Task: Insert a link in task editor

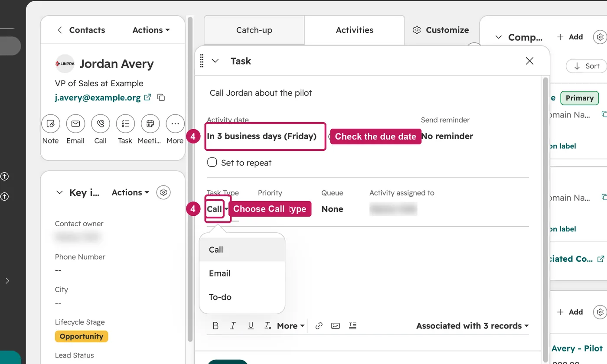Action: click(319, 326)
